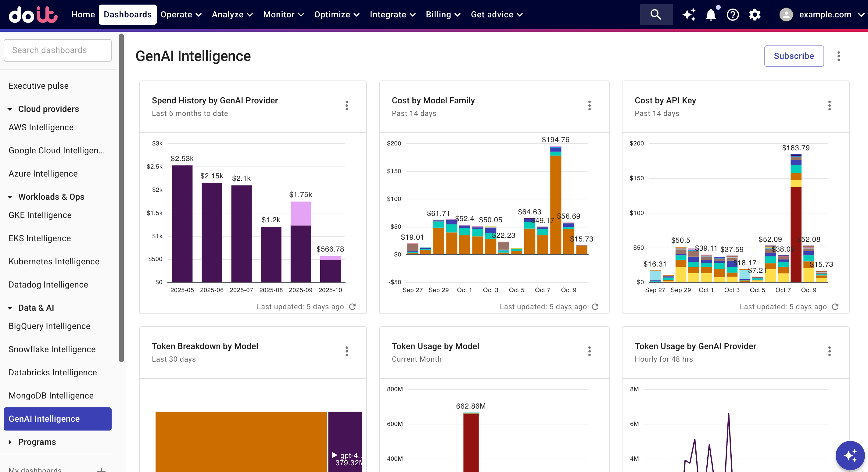
Task: Click the Search dashboards input field
Action: coord(57,50)
